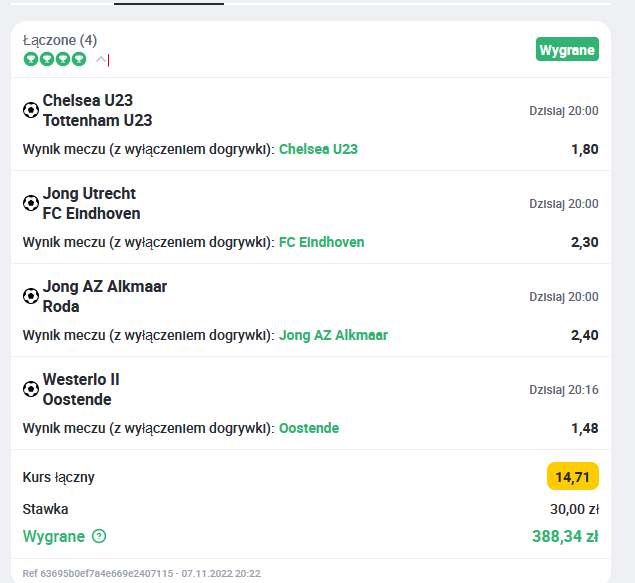Click the second green trophy icon
Screen dimensions: 635x583
pos(47,60)
